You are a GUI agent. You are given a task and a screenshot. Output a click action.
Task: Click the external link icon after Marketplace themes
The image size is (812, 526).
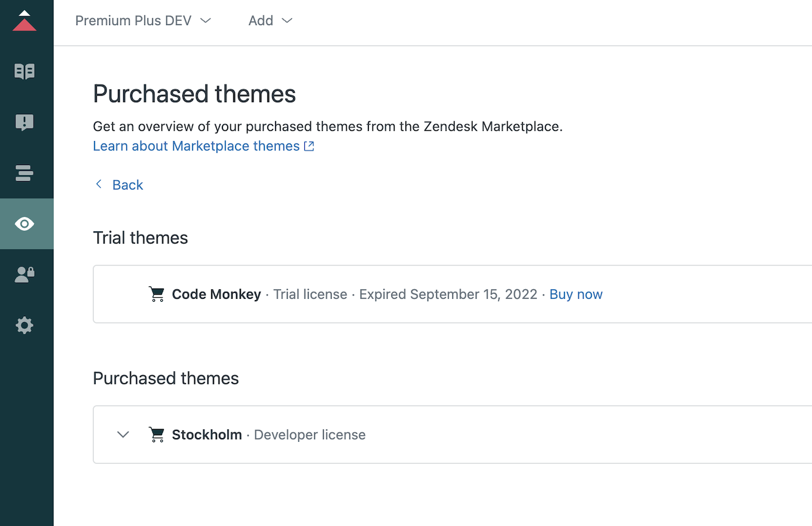pos(309,146)
